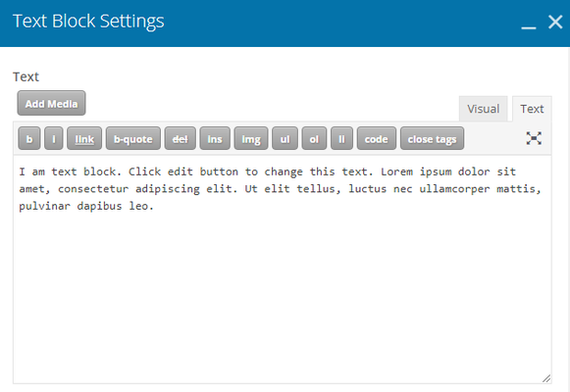
Task: Toggle fullscreen distraction-free writing icon
Action: pos(534,138)
